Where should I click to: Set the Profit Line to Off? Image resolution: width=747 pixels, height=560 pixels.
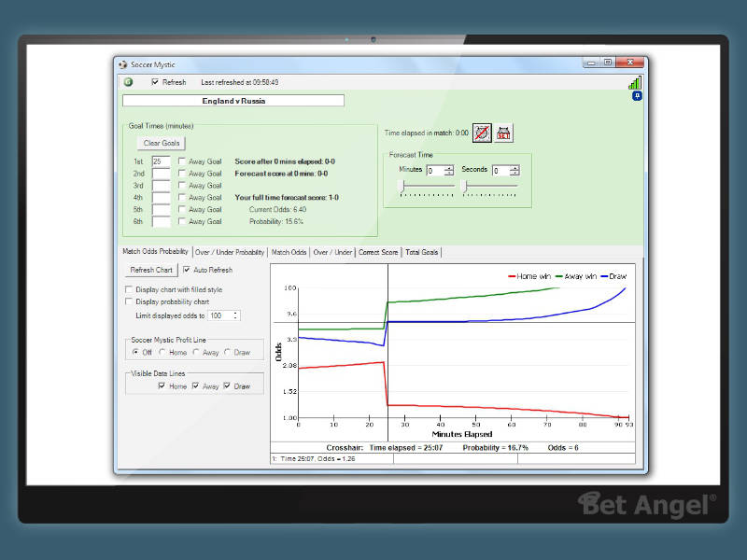click(135, 352)
